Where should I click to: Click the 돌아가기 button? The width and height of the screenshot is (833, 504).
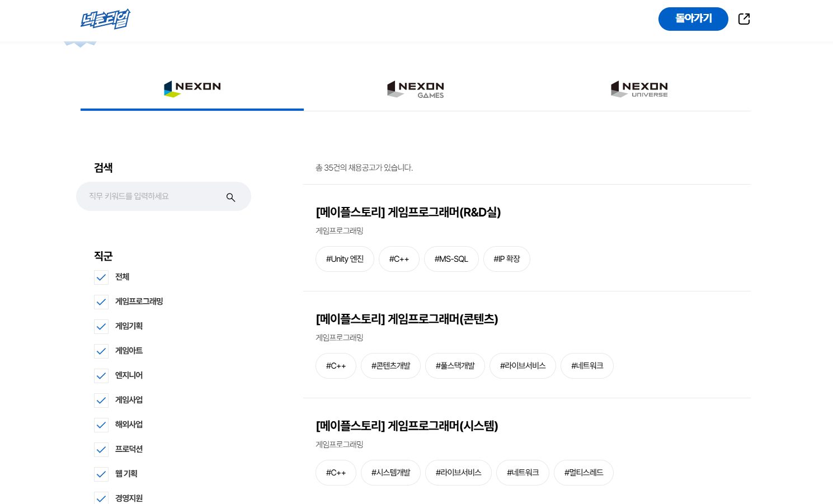pos(693,19)
